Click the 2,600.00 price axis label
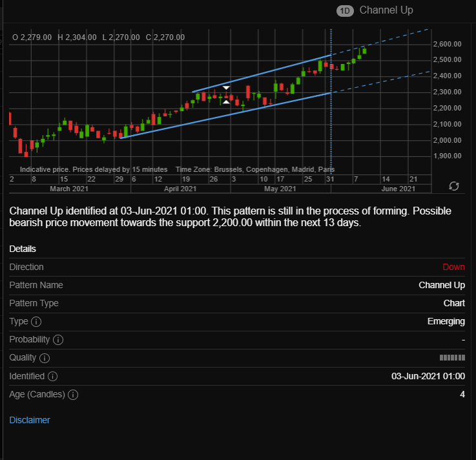This screenshot has height=460, width=476. click(x=447, y=45)
